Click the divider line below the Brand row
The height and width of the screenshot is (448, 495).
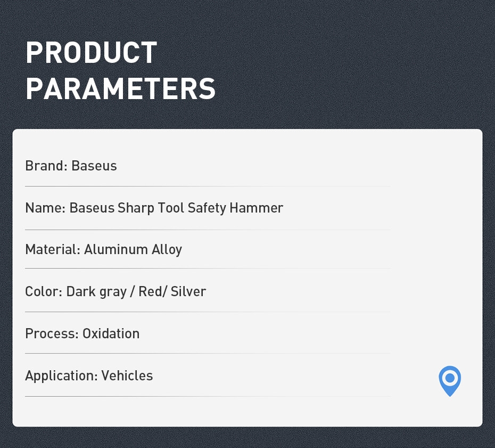pos(208,186)
